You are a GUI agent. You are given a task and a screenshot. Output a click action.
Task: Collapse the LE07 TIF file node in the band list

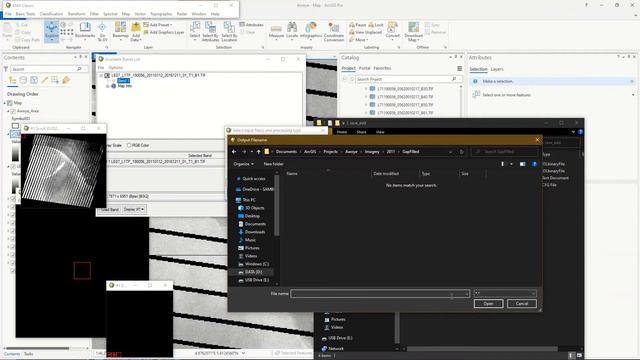tap(101, 76)
